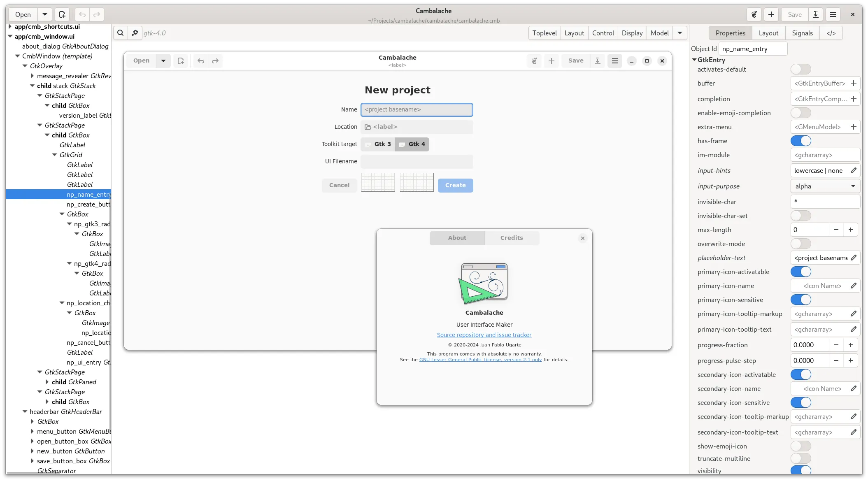Turn on overwrite-mode switch
The width and height of the screenshot is (868, 481).
[801, 244]
